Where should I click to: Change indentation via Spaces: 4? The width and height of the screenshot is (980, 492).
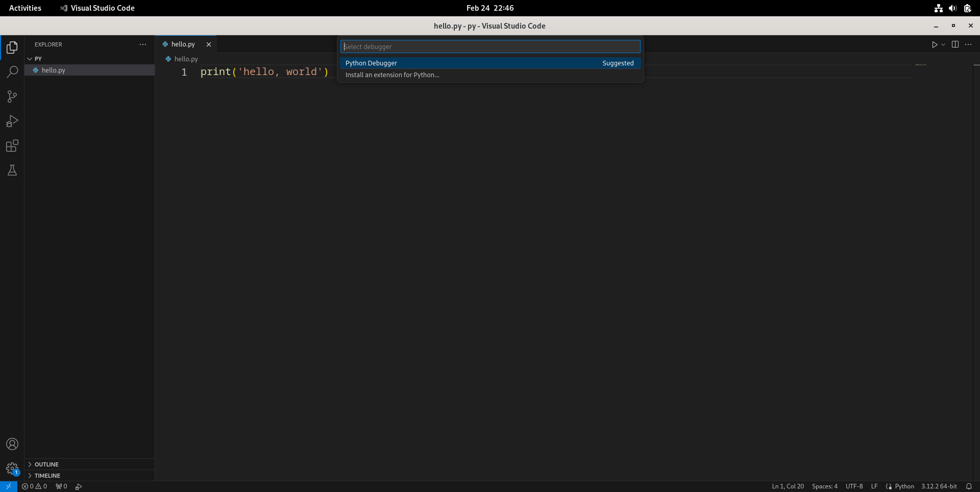tap(824, 486)
